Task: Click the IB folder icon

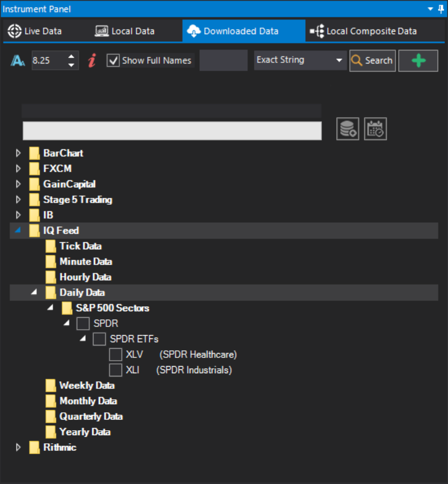Action: [35, 215]
